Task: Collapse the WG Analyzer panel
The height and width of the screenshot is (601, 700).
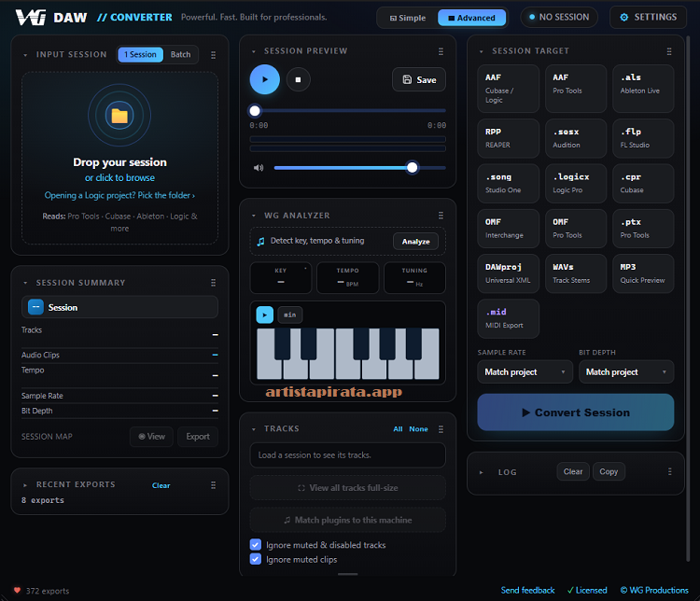Action: tap(254, 216)
